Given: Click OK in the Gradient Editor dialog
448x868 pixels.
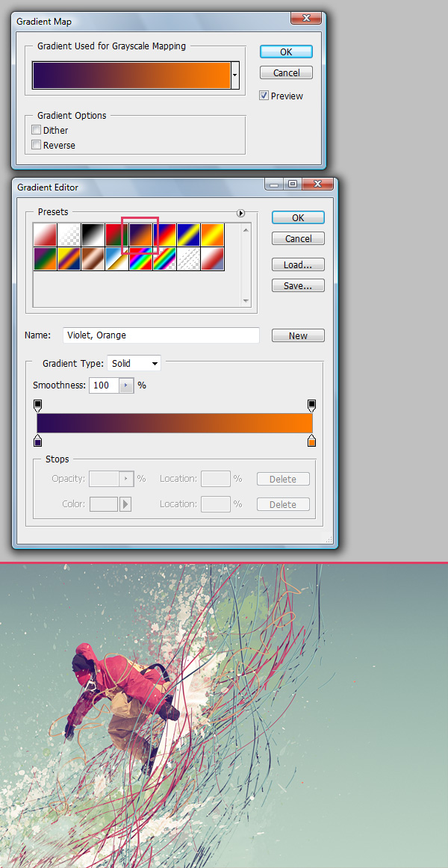Looking at the screenshot, I should pos(298,217).
